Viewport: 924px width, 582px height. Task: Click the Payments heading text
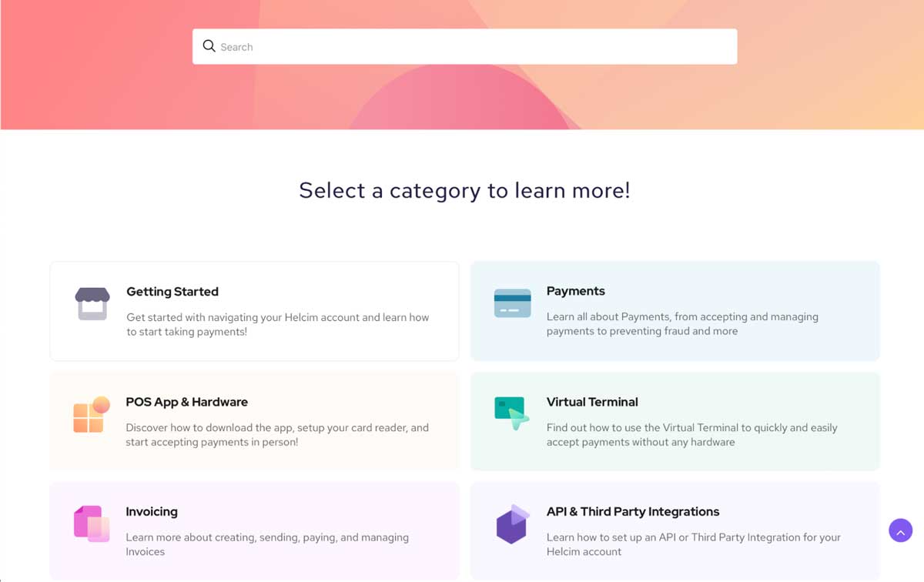click(575, 291)
